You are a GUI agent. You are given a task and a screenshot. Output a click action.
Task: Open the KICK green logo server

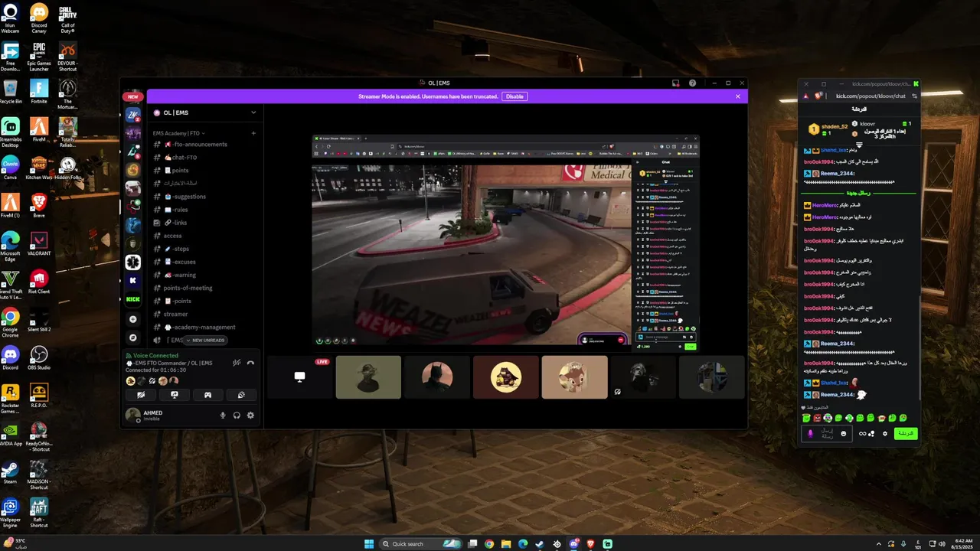click(x=132, y=299)
